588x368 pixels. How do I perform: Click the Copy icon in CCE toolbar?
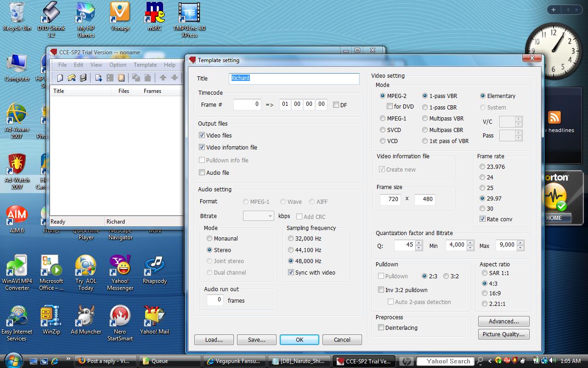click(136, 78)
